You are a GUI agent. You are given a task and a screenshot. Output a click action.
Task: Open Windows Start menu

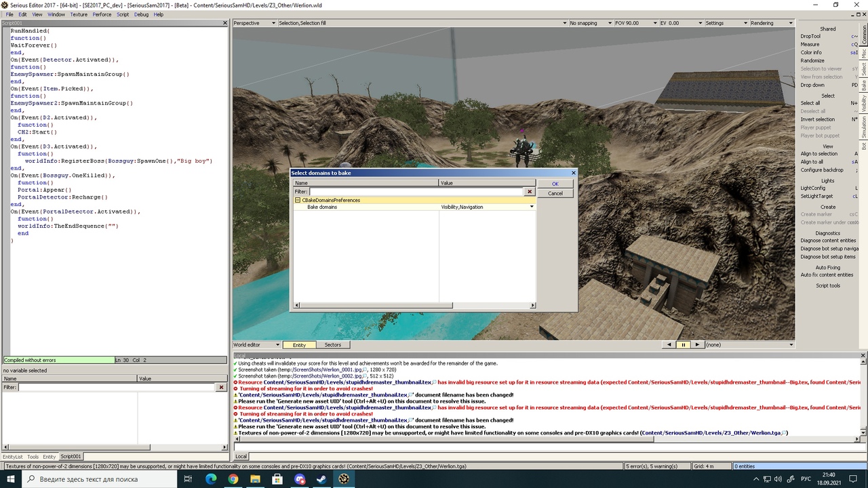point(11,479)
